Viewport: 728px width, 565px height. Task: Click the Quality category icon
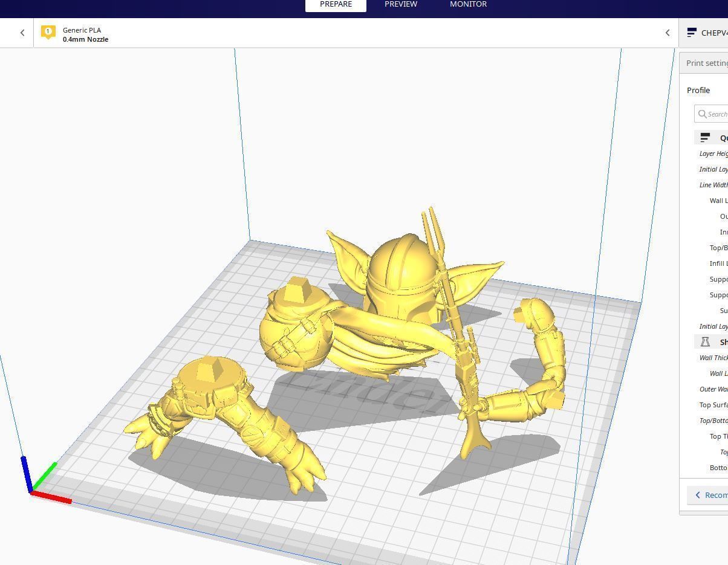click(705, 138)
